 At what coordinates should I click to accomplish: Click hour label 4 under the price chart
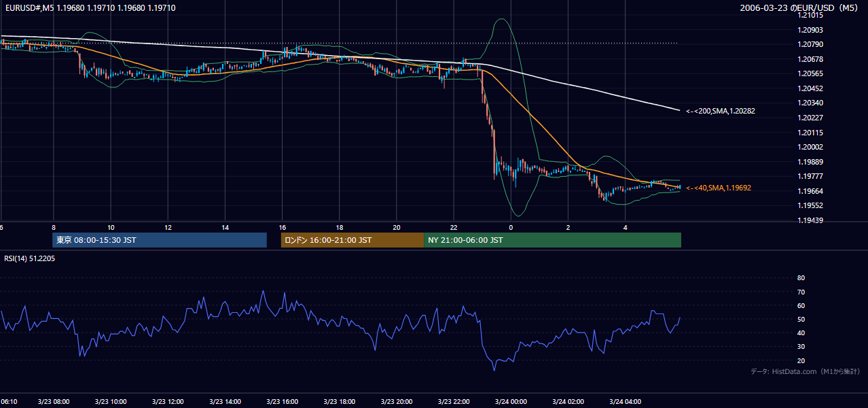click(625, 228)
